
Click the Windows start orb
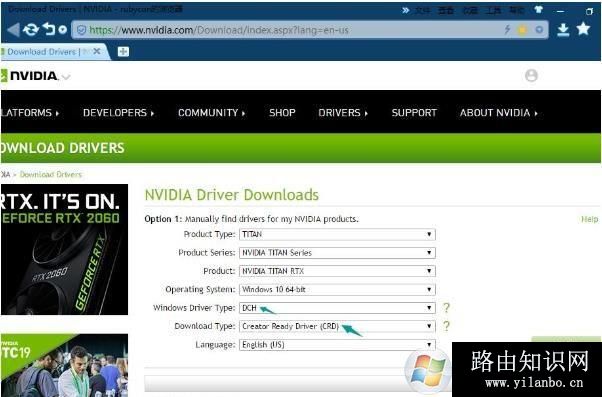pos(427,371)
